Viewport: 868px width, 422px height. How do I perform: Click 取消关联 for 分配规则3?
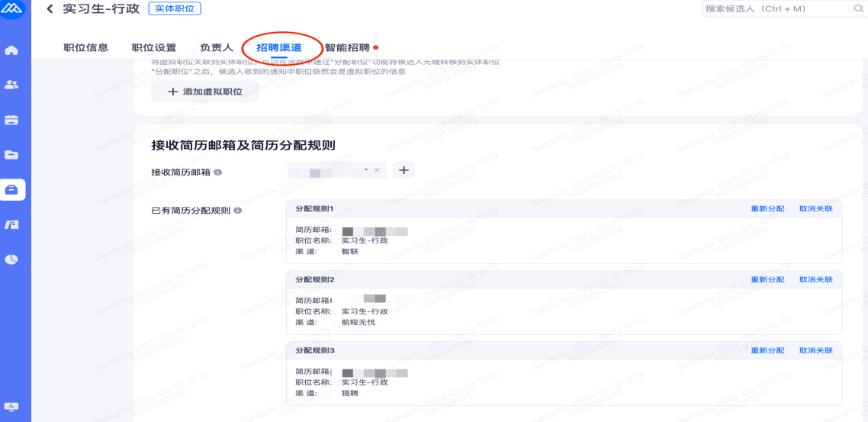[x=815, y=350]
